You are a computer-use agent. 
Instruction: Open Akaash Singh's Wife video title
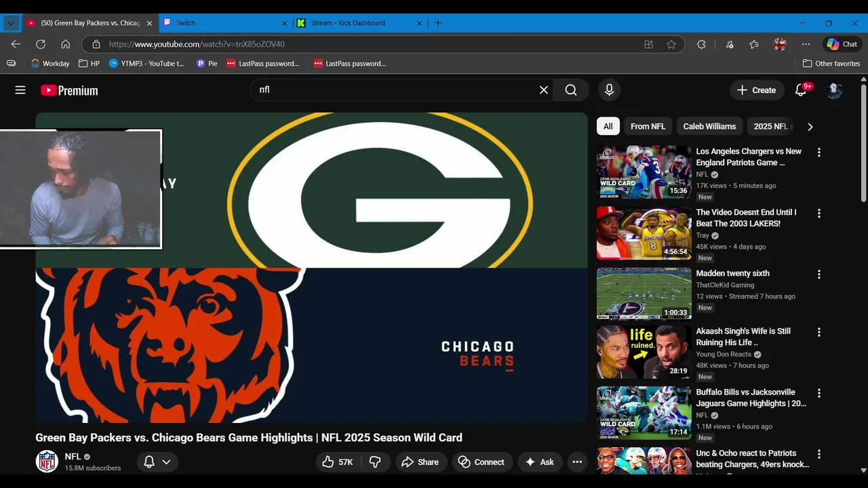(743, 337)
